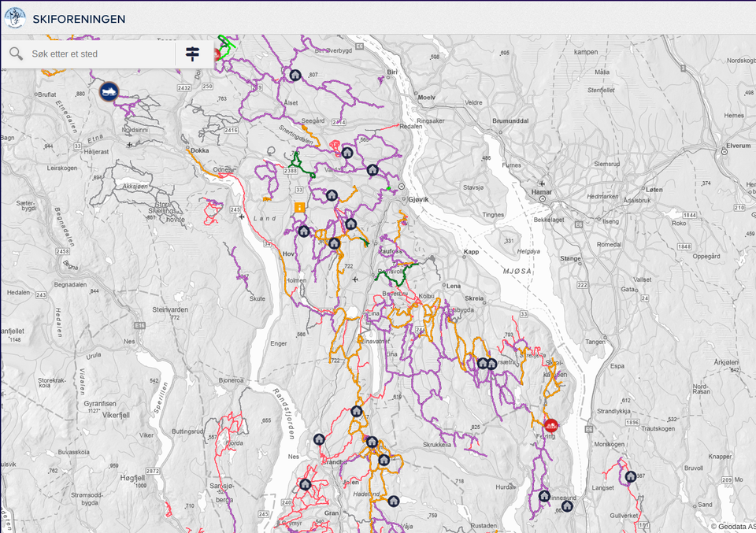This screenshot has height=533, width=756.
Task: Click the Lena place label
Action: tap(454, 286)
